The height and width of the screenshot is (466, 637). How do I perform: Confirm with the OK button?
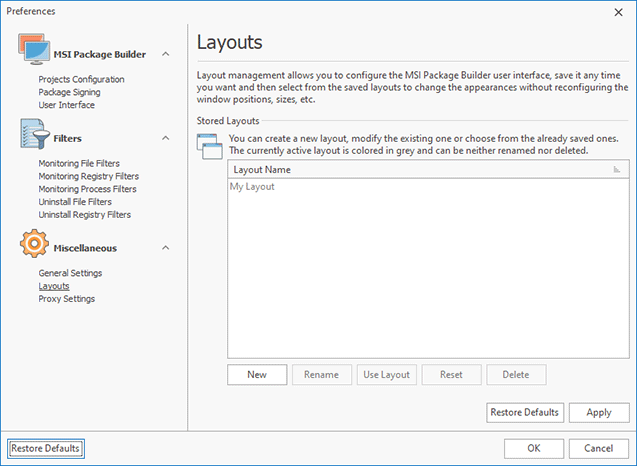tap(534, 449)
